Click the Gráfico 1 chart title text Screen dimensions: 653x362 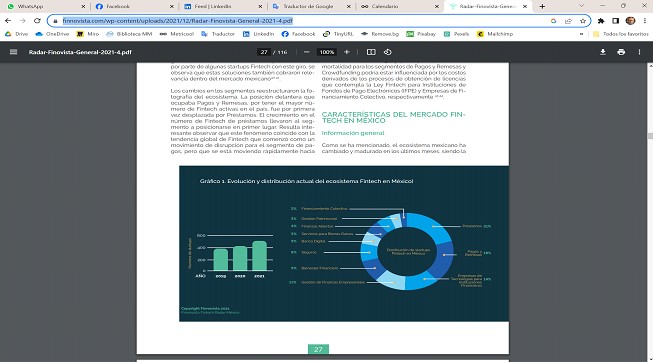tap(307, 181)
